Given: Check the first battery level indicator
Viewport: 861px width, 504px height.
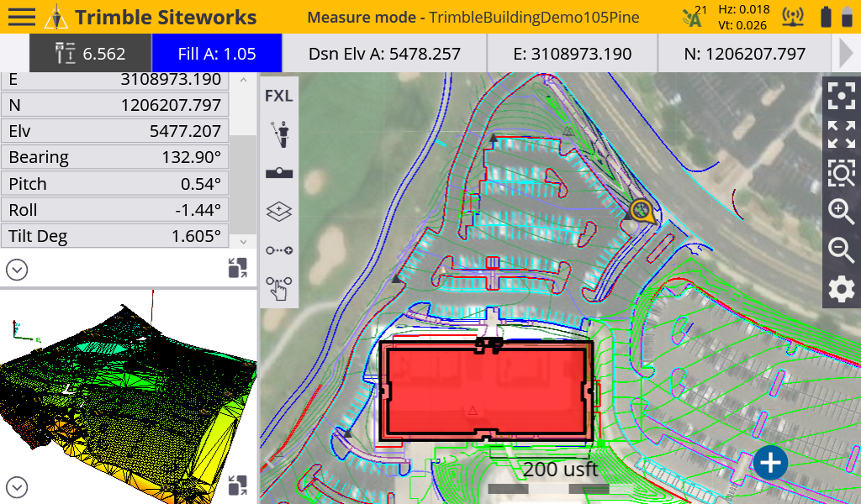Looking at the screenshot, I should click(x=826, y=17).
